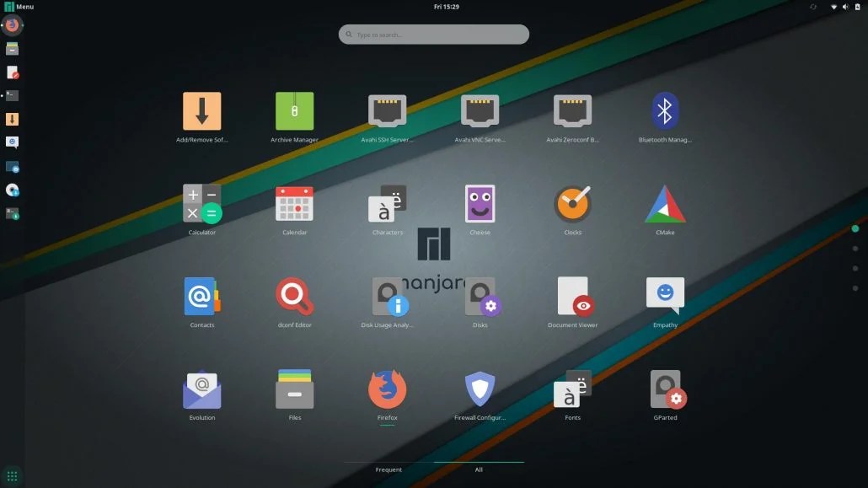Screen dimensions: 868x488
Task: Open the terminal from the dock
Action: pyautogui.click(x=12, y=96)
